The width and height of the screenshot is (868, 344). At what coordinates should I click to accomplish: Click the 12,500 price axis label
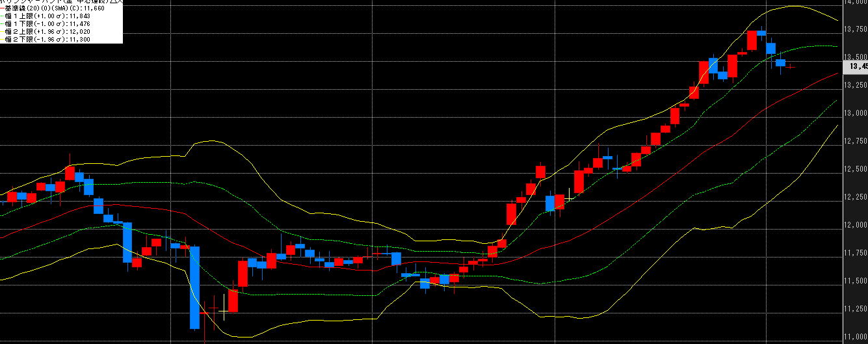click(x=855, y=169)
